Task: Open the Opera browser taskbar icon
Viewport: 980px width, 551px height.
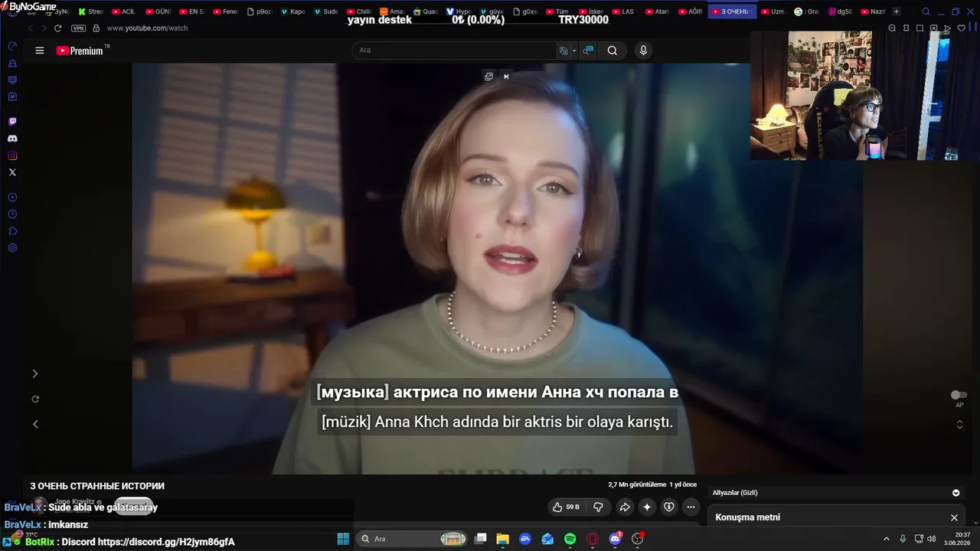Action: coord(593,539)
